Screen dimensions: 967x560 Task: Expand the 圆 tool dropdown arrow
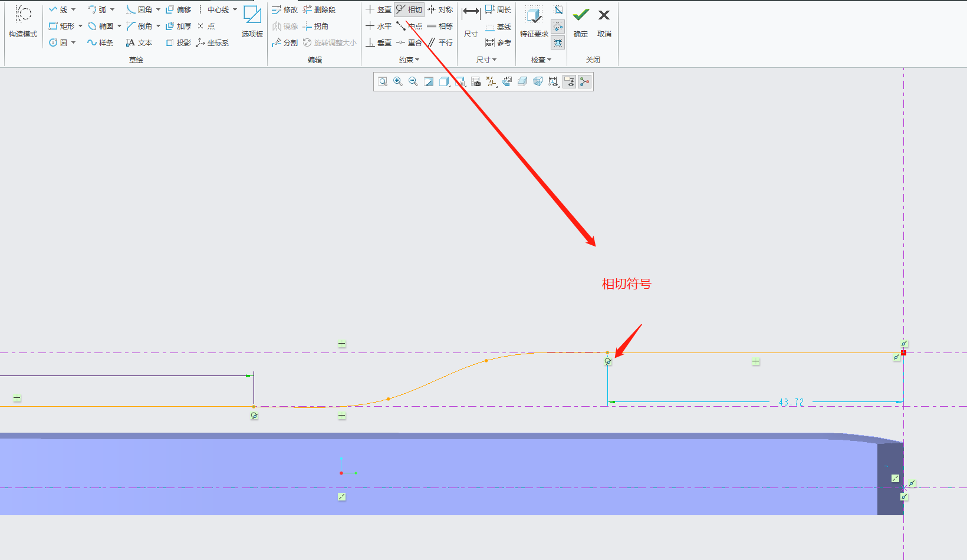(74, 42)
